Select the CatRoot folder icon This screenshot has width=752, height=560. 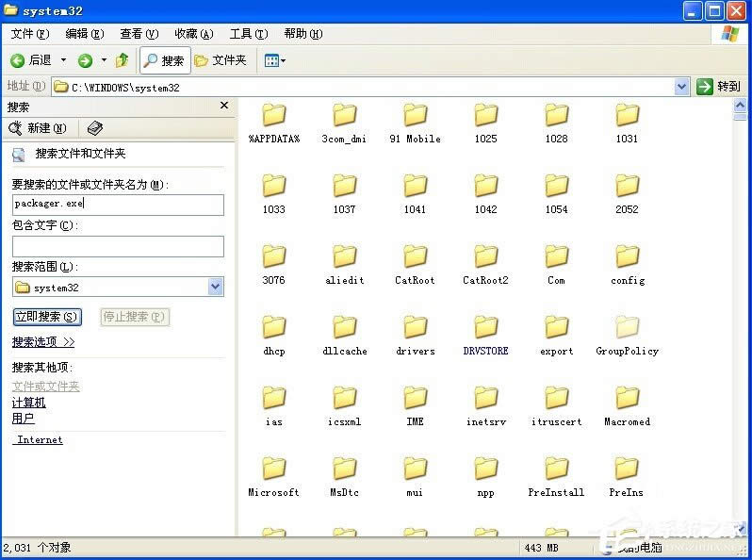click(416, 256)
